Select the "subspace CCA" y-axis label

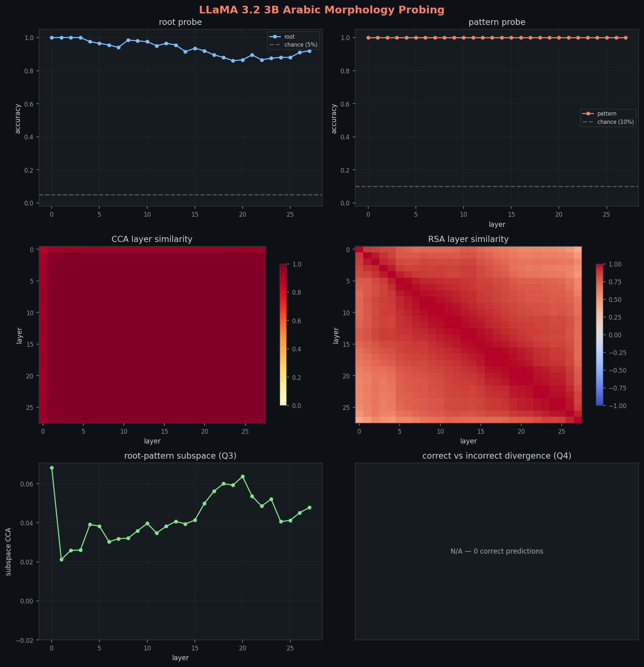pos(8,551)
